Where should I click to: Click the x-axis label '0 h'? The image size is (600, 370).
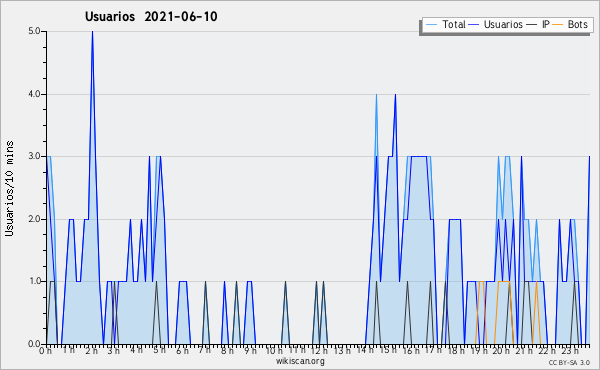[46, 351]
